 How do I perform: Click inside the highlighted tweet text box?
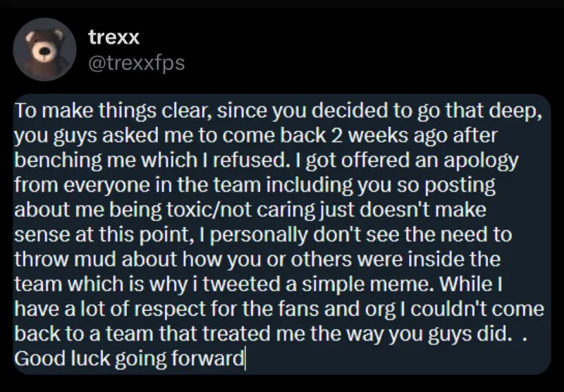point(281,234)
